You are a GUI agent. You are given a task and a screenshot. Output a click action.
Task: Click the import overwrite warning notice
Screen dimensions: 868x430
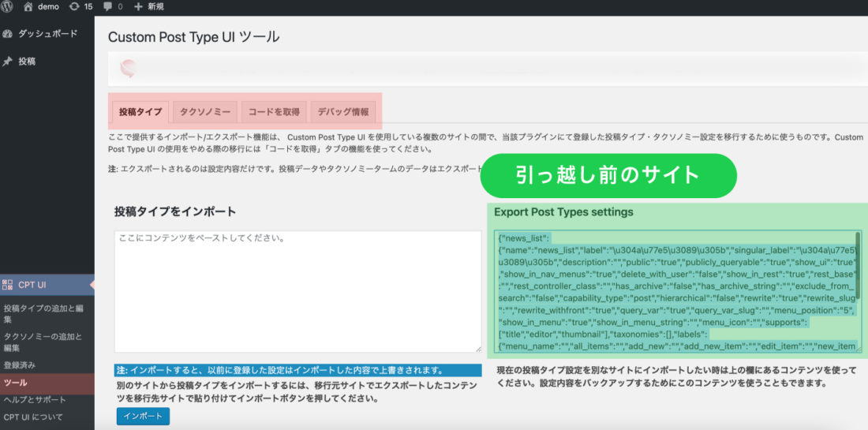click(297, 370)
